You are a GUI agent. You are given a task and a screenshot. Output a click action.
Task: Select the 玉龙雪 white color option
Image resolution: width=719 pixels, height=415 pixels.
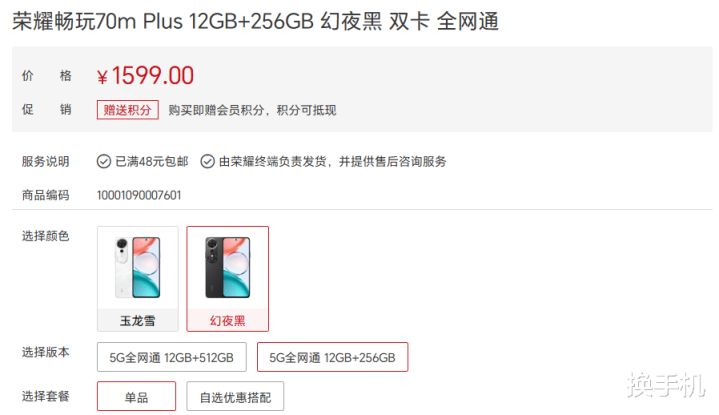pos(138,279)
